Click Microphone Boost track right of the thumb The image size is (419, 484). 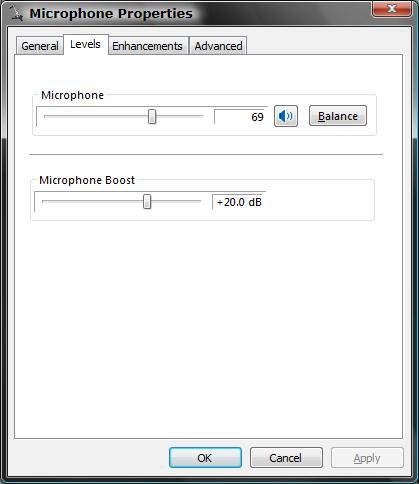[x=176, y=201]
